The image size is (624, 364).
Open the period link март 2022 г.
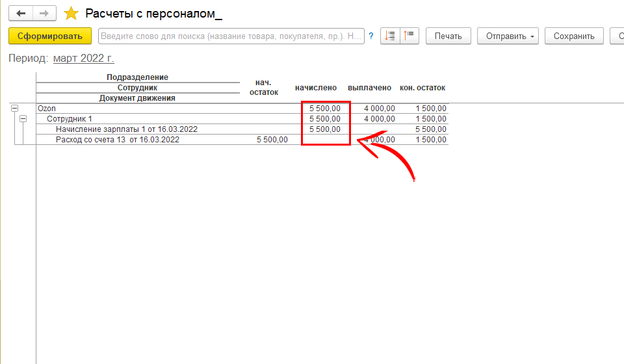pyautogui.click(x=83, y=58)
